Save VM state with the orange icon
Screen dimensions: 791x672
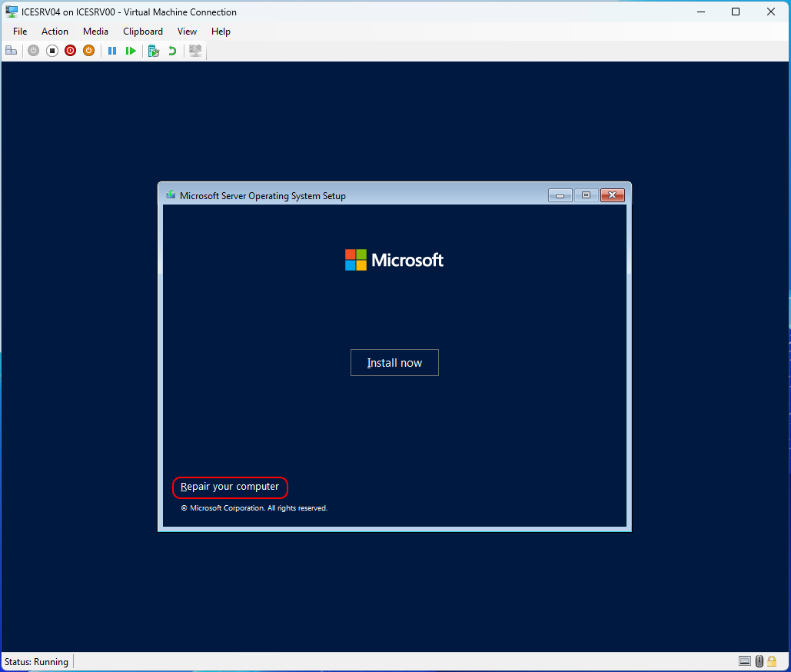(89, 51)
